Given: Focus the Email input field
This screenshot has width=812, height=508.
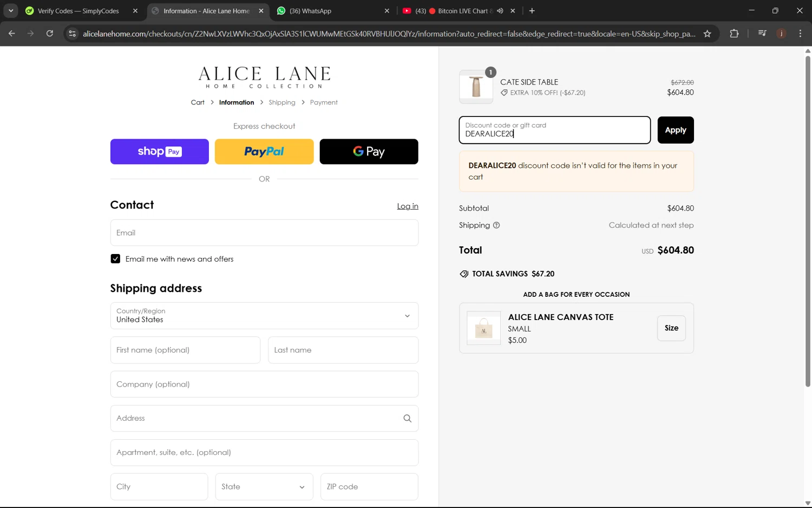Looking at the screenshot, I should (x=264, y=233).
